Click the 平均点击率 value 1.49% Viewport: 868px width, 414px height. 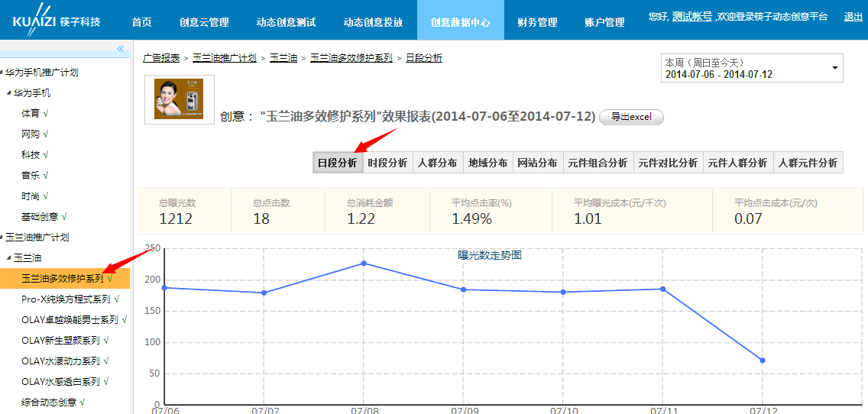(x=471, y=218)
